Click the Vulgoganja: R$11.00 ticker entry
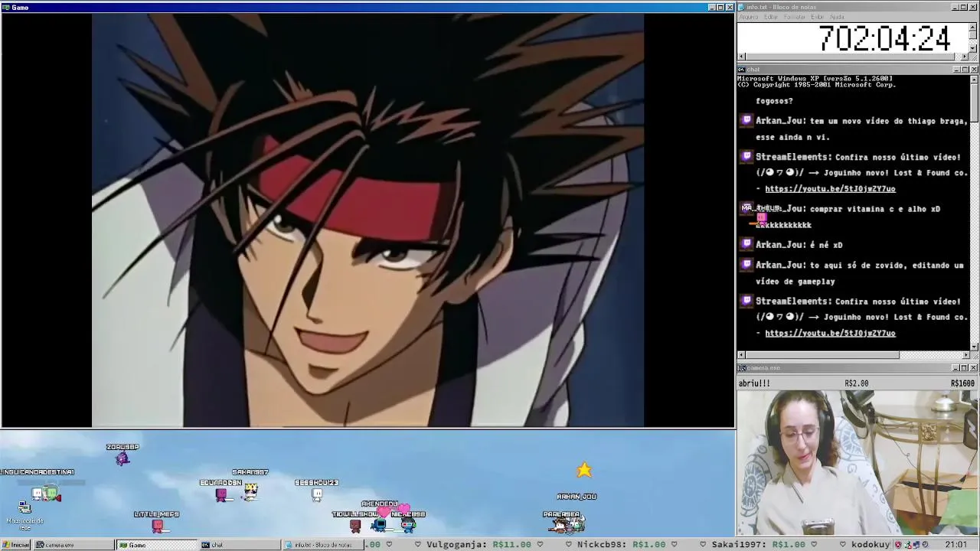The height and width of the screenshot is (551, 980). point(479,545)
